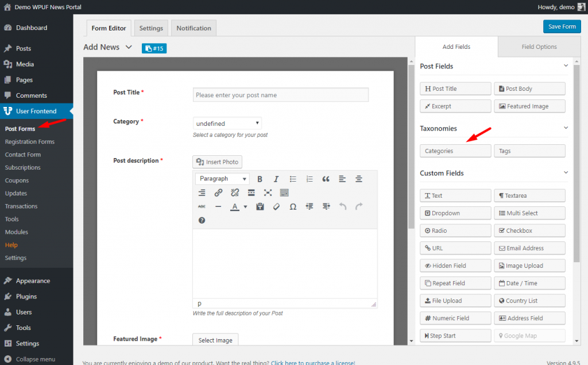
Task: Apply bold formatting in the post editor
Action: click(x=260, y=179)
